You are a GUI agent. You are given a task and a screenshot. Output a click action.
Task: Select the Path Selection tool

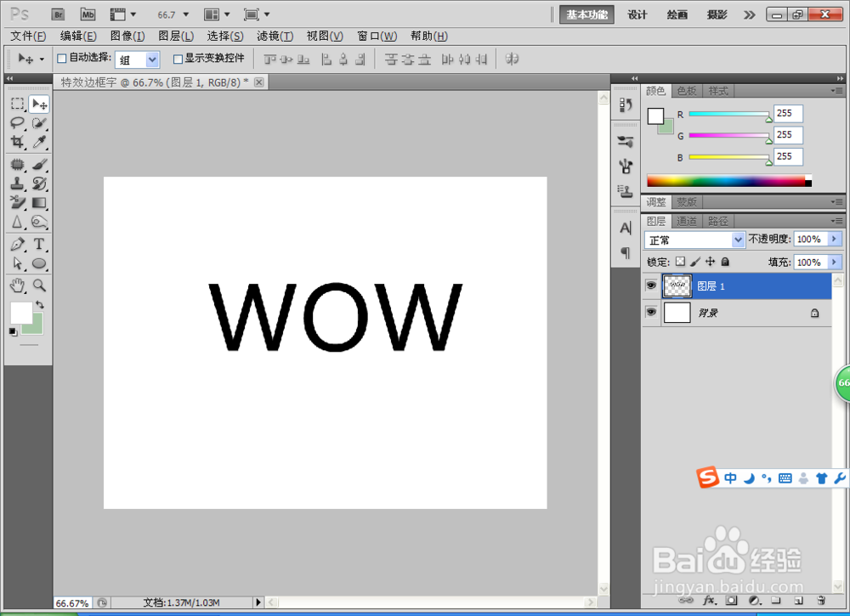point(18,263)
